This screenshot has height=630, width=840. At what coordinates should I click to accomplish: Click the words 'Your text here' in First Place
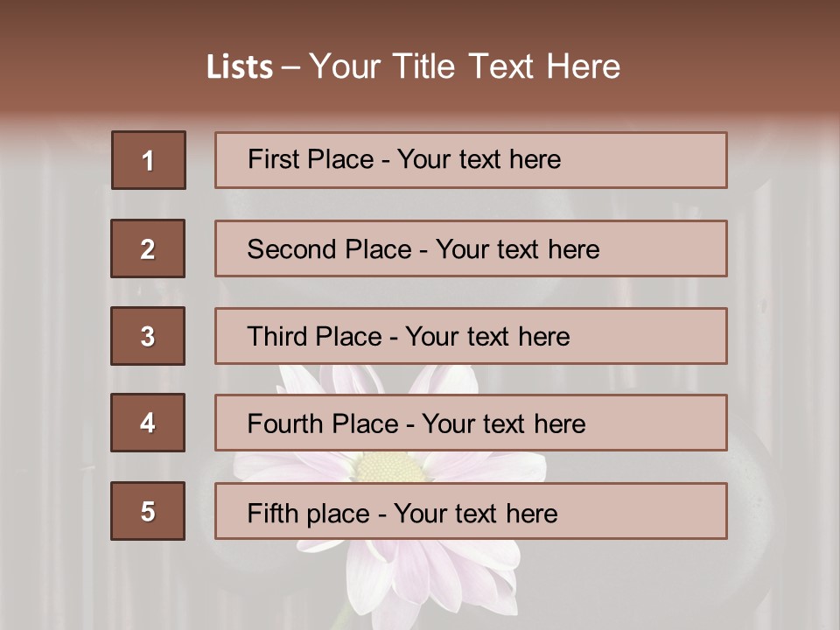coord(479,159)
